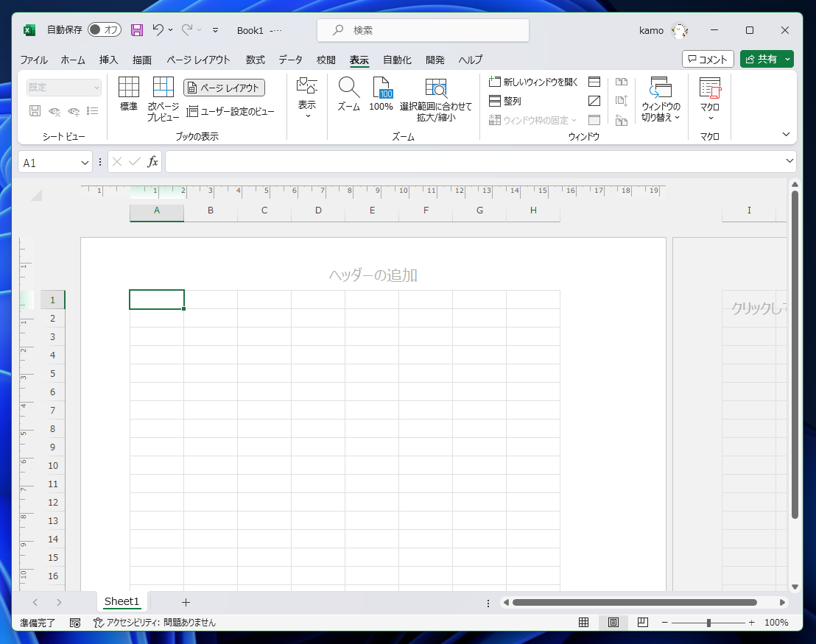This screenshot has width=816, height=644.
Task: Click the save icon in title bar
Action: click(x=137, y=30)
